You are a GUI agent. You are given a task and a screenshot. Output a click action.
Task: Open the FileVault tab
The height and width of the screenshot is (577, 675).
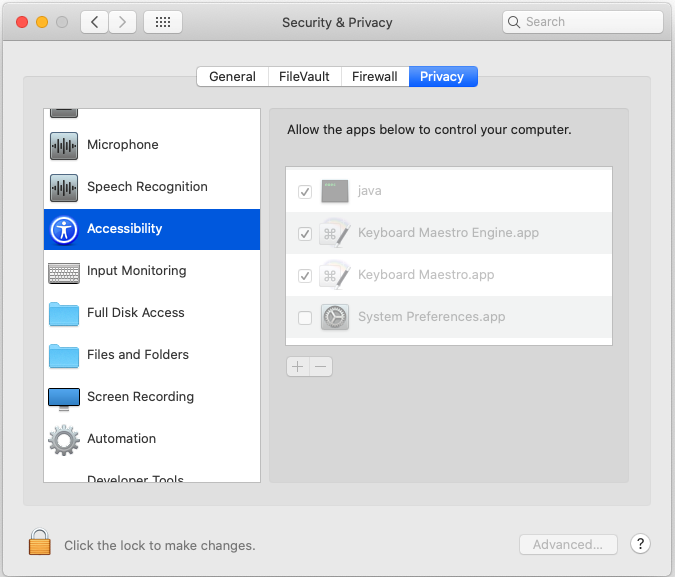coord(304,76)
